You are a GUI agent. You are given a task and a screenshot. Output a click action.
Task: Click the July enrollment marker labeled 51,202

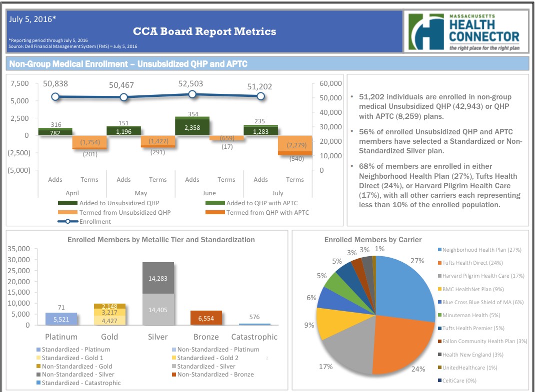[x=260, y=96]
